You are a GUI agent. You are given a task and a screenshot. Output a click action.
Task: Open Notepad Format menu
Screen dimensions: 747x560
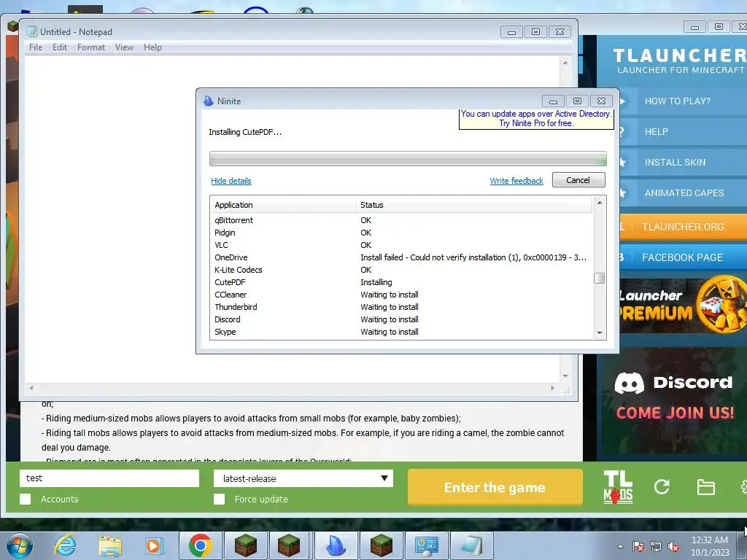91,47
